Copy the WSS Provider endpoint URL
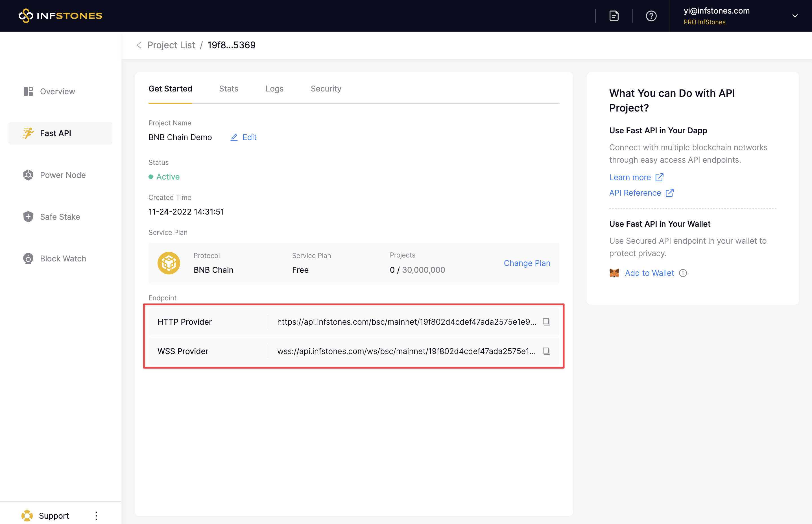The width and height of the screenshot is (812, 524). pyautogui.click(x=546, y=351)
